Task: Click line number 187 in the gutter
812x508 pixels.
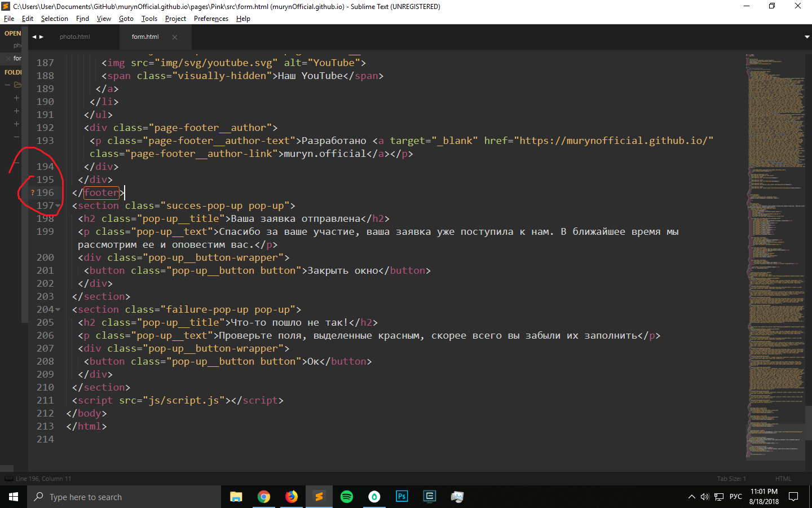Action: [45, 63]
